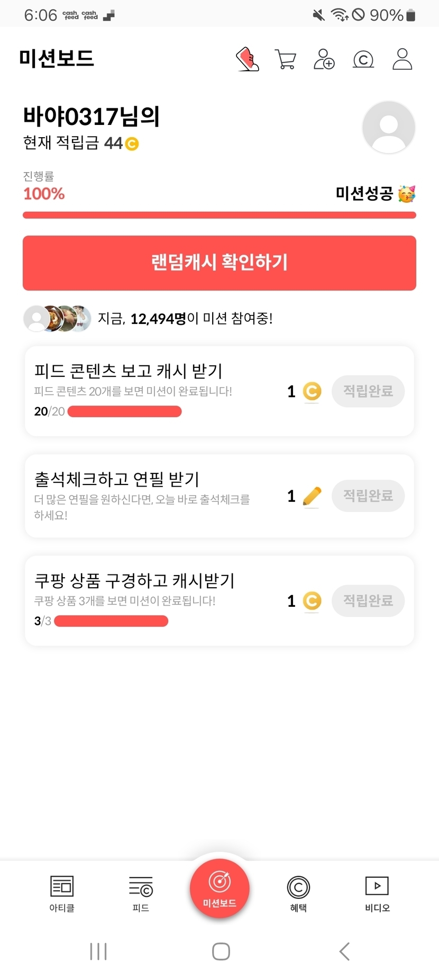Tap 적립완료 button for 쿠팡 상품 mission
This screenshot has width=439, height=980.
click(x=368, y=600)
